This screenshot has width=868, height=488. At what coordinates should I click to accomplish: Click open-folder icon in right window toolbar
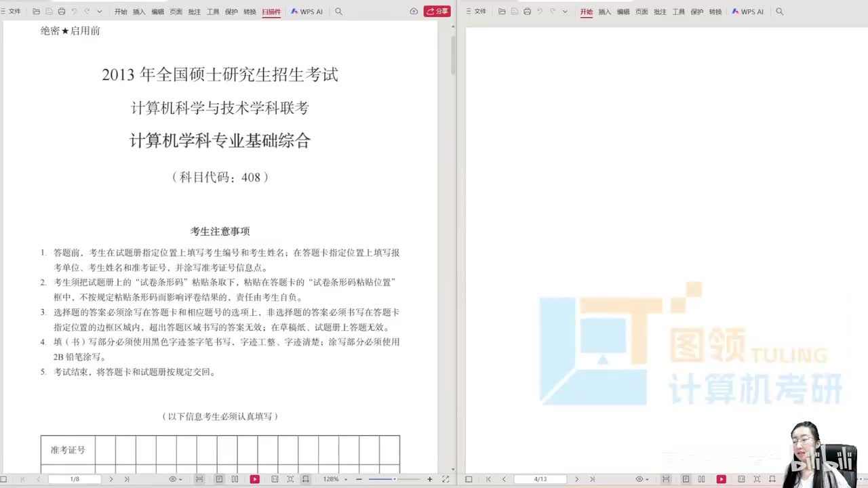(502, 12)
